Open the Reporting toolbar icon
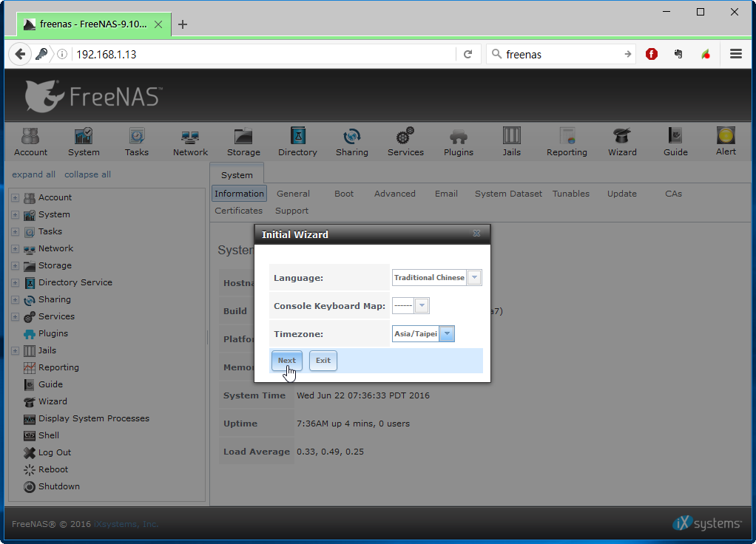This screenshot has width=756, height=544. click(x=567, y=142)
